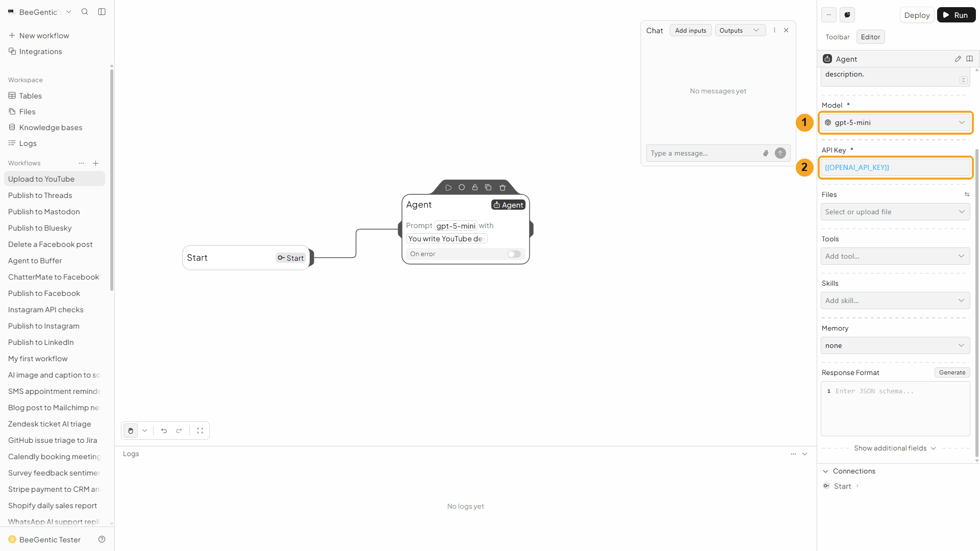
Task: Lock the Agent node with its padlock icon
Action: 475,187
